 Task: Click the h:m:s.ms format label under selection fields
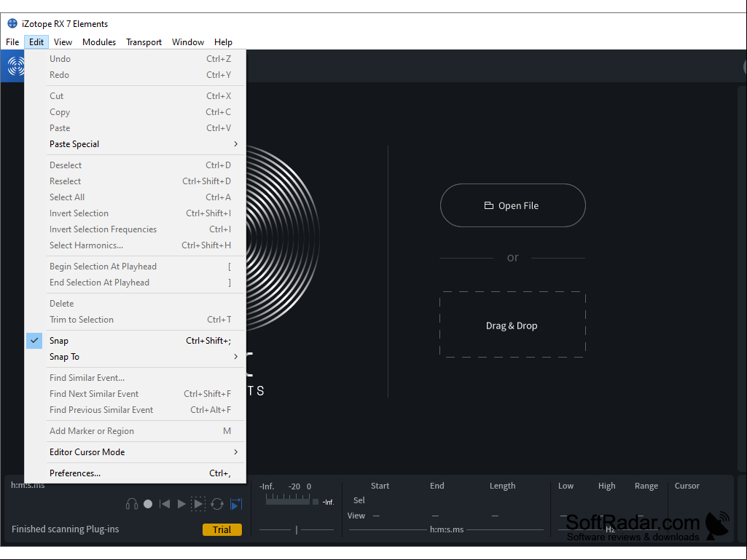coord(447,529)
